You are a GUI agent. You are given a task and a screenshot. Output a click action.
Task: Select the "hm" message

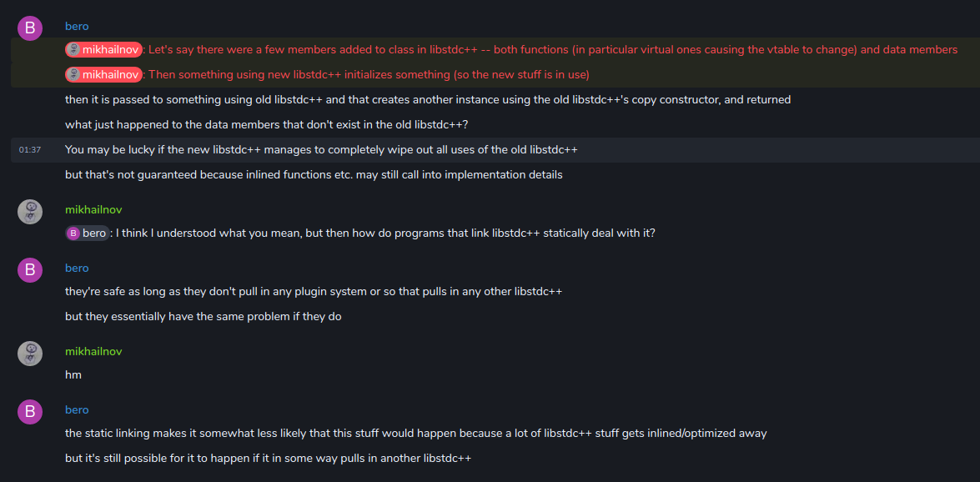coord(73,375)
